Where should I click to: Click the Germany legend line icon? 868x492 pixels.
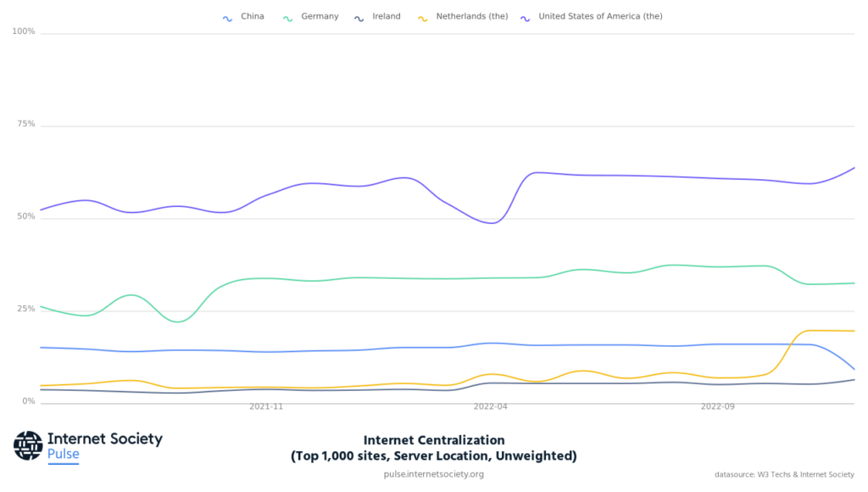coord(288,17)
